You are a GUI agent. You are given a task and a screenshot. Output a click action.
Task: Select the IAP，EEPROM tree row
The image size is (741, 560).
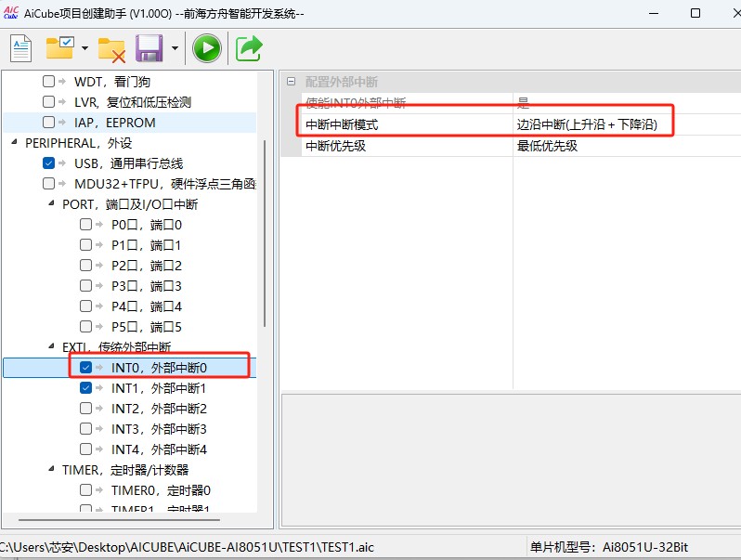pos(115,123)
